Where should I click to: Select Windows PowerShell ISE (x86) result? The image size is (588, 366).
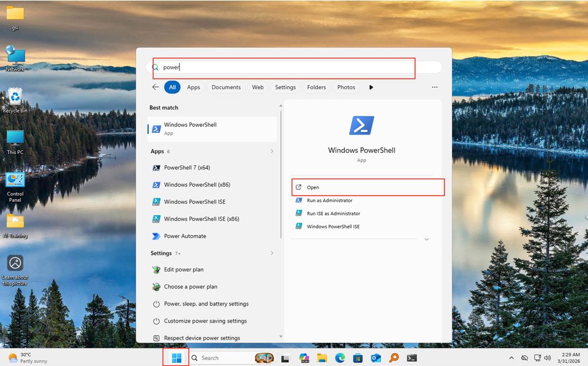[203, 219]
